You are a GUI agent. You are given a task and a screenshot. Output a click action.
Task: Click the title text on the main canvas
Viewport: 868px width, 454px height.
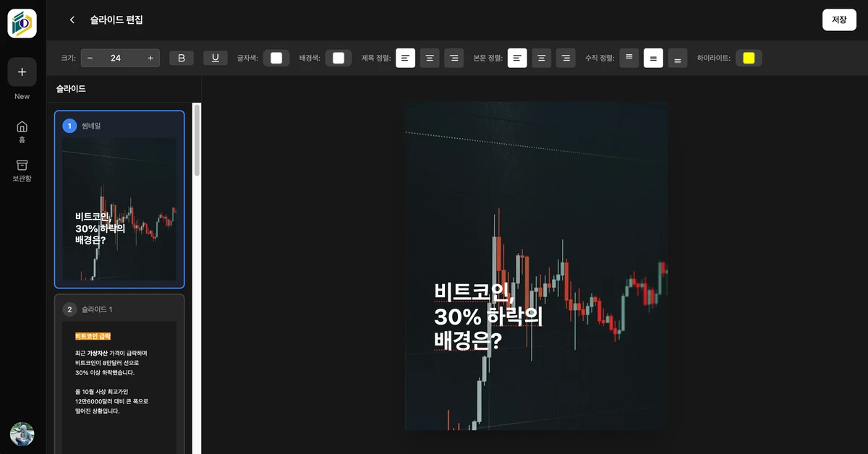tap(488, 316)
